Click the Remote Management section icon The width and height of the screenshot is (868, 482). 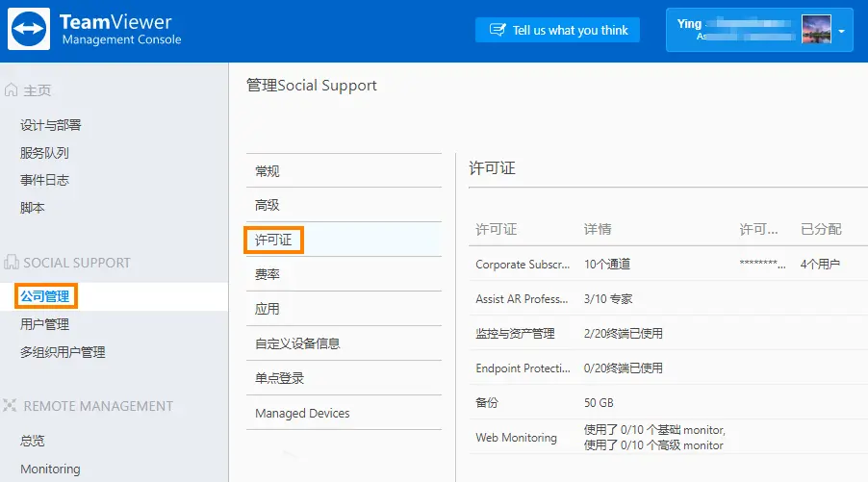pyautogui.click(x=10, y=406)
